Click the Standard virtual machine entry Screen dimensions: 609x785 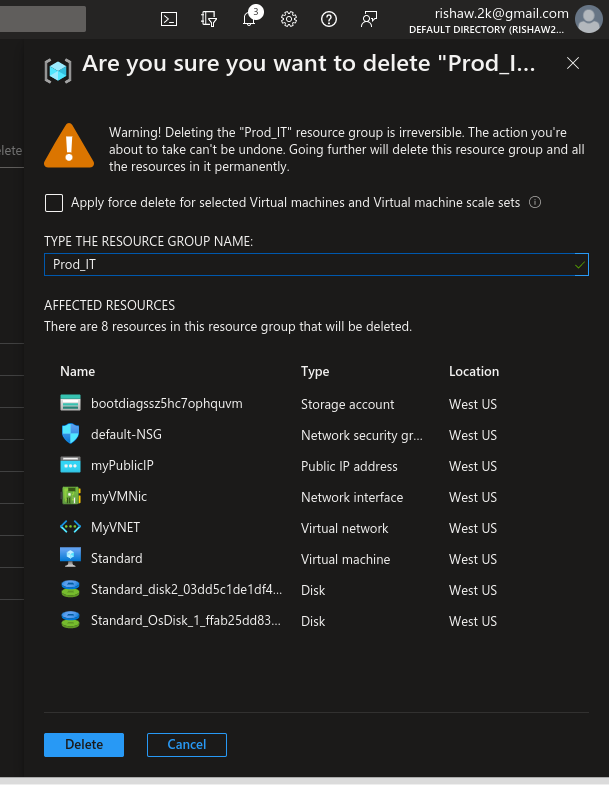(116, 559)
